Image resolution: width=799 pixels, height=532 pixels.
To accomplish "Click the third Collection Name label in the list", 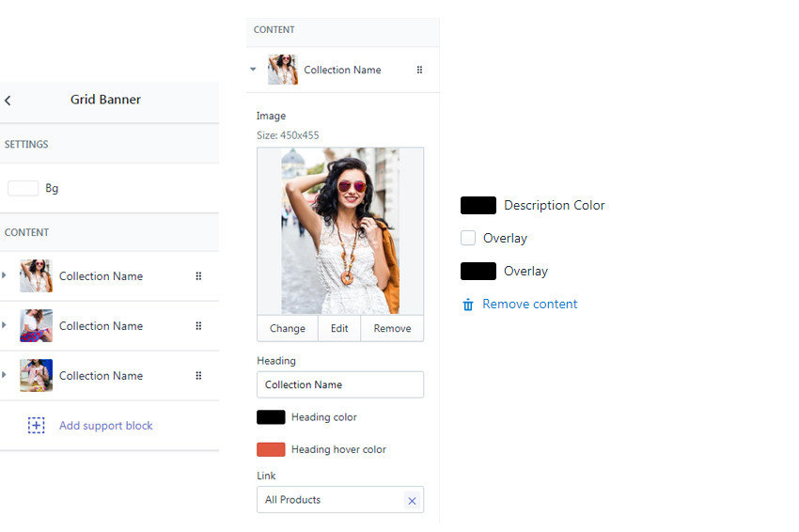I will tap(101, 376).
